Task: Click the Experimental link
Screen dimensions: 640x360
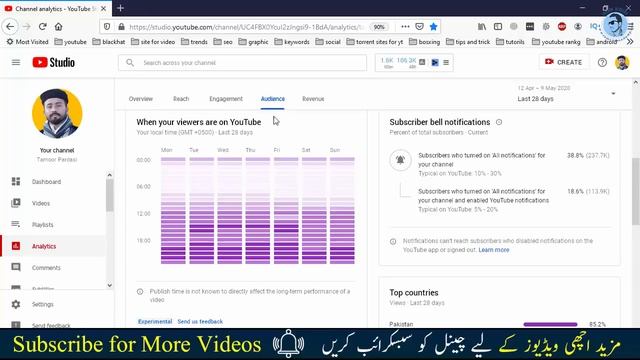Action: [155, 322]
